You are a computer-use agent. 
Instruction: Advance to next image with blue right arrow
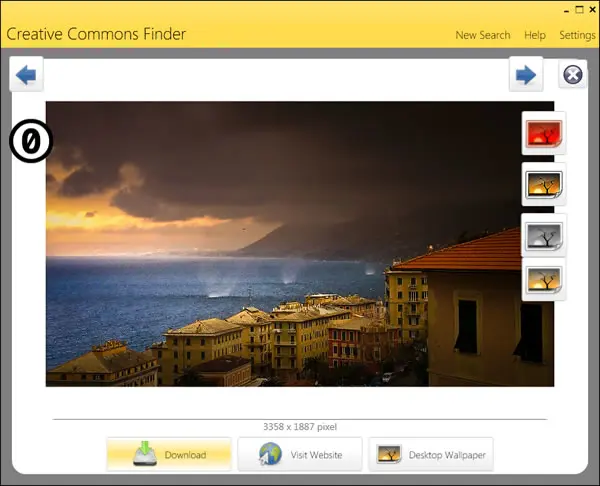coord(526,74)
